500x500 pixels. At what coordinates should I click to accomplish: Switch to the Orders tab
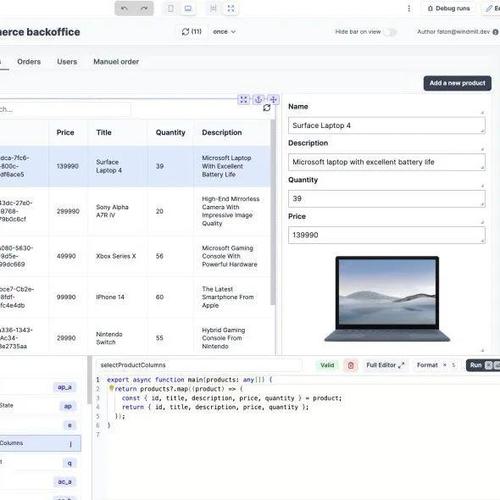click(29, 62)
